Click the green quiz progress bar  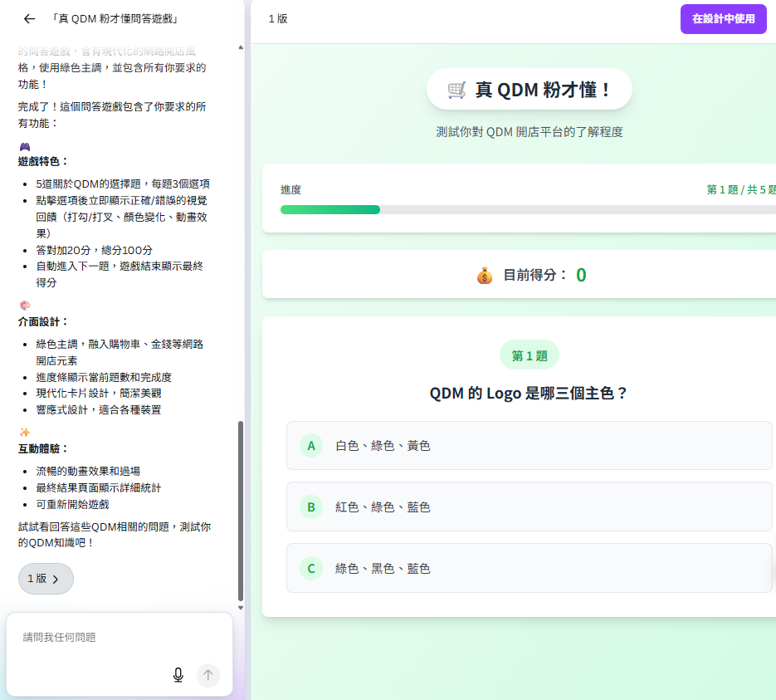click(x=330, y=210)
